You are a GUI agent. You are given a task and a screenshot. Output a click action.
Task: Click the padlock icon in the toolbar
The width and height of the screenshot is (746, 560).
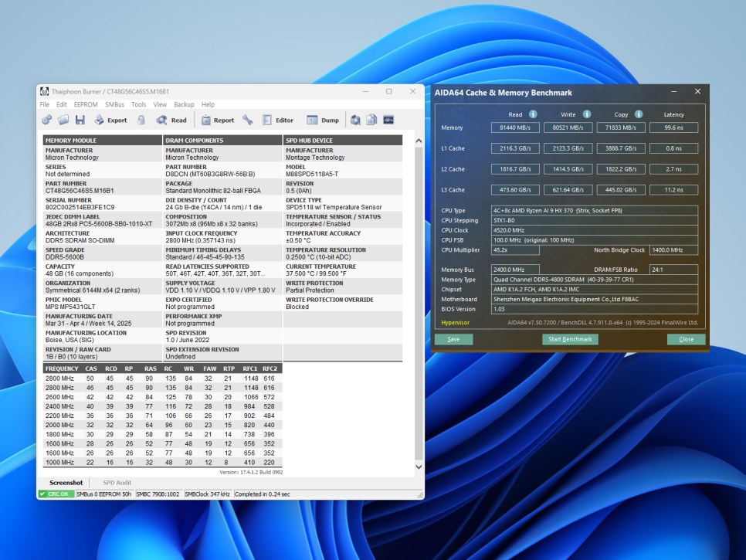[141, 120]
